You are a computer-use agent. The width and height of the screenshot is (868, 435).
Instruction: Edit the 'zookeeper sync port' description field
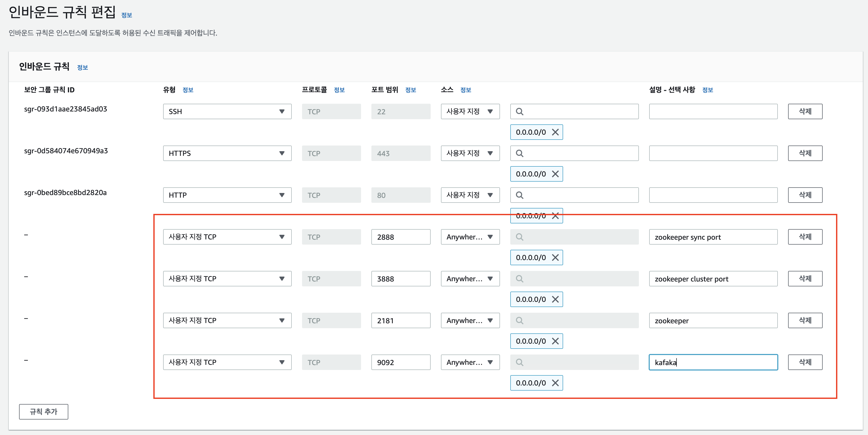[x=713, y=237]
